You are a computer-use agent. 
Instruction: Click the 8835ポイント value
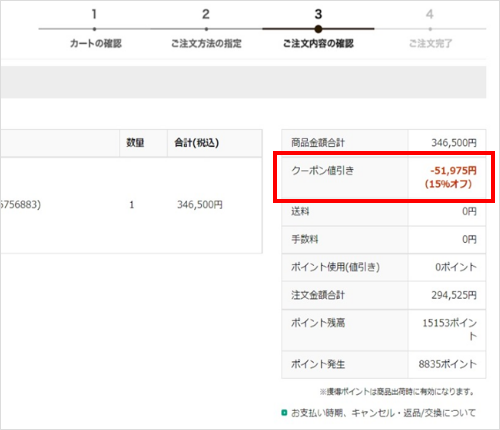(x=448, y=364)
